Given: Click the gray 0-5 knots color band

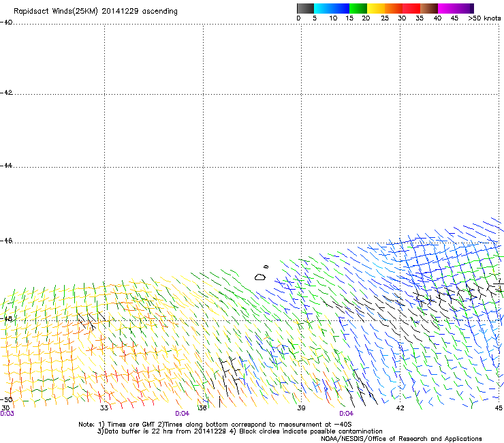Looking at the screenshot, I should pos(305,8).
